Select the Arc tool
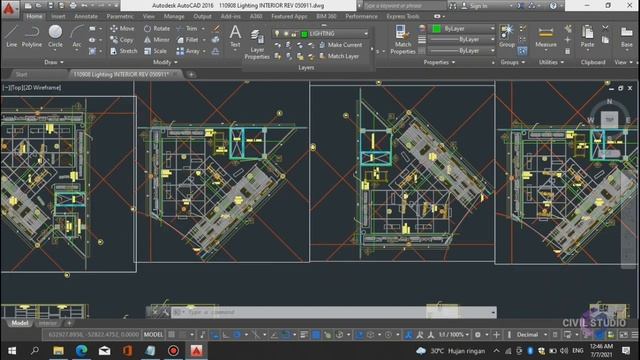Image resolution: width=640 pixels, height=360 pixels. [x=76, y=36]
